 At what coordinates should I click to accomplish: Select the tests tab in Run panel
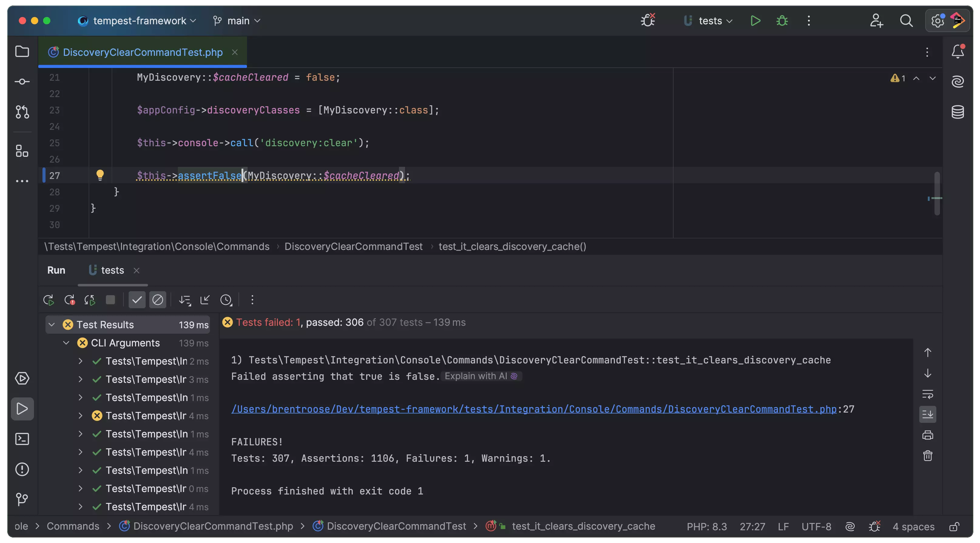pyautogui.click(x=112, y=270)
